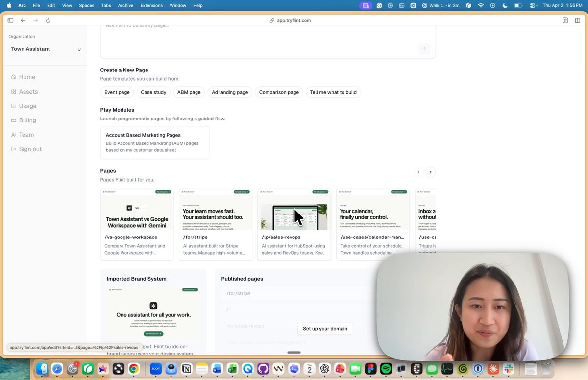Click the app.tryflint.com address bar
The height and width of the screenshot is (380, 588).
point(290,20)
